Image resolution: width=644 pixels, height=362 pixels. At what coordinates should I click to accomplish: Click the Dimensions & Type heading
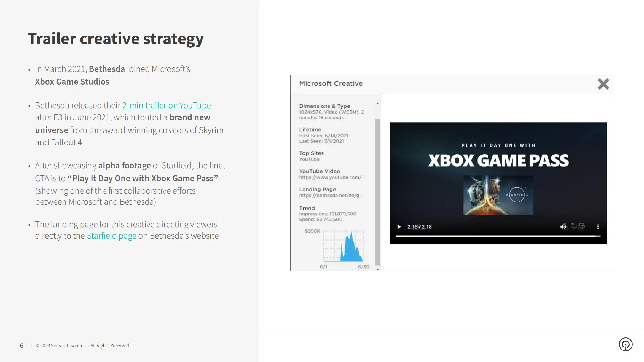325,106
